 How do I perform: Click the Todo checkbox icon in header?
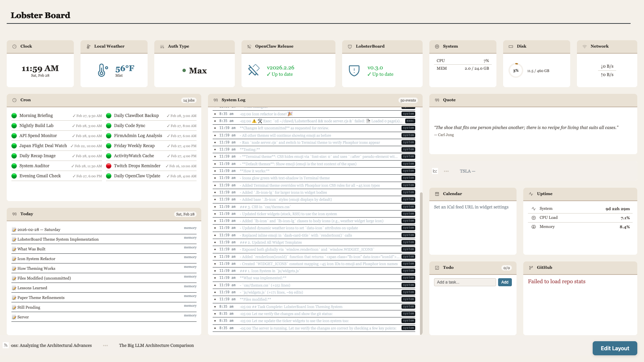click(437, 268)
